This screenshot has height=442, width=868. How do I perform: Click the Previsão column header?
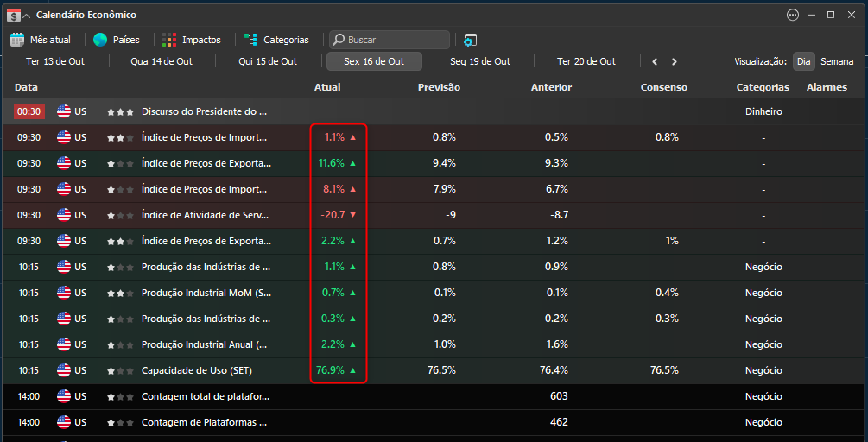[439, 87]
